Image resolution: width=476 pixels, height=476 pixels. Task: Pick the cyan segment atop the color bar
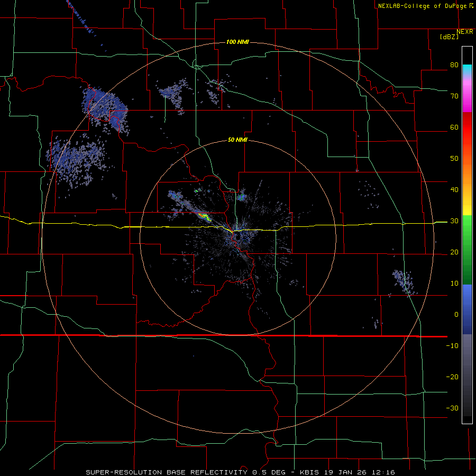467,70
